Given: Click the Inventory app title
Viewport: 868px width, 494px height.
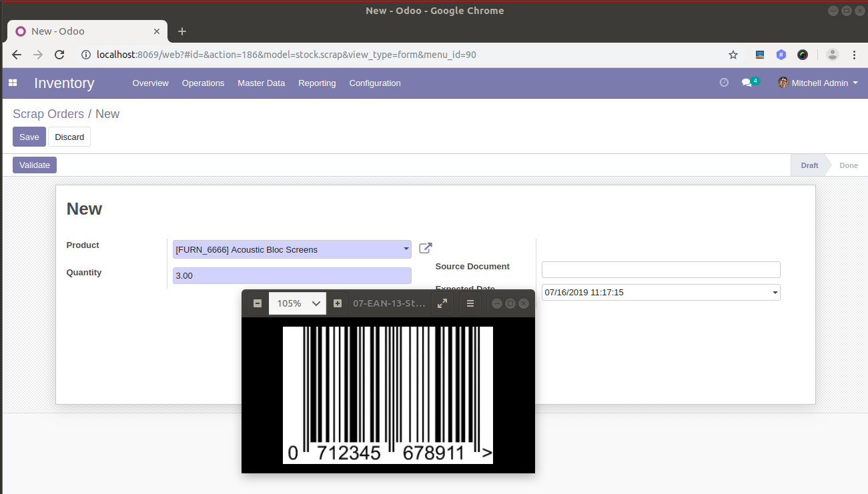Looking at the screenshot, I should (x=64, y=83).
